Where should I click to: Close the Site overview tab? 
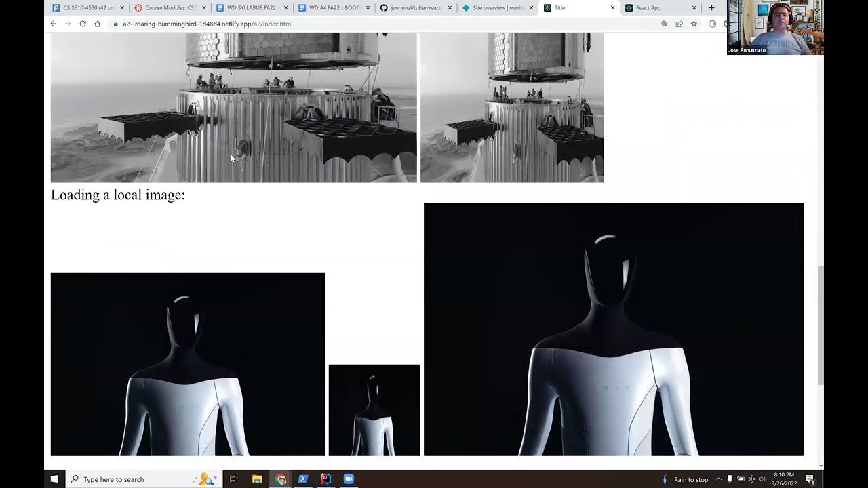point(531,8)
